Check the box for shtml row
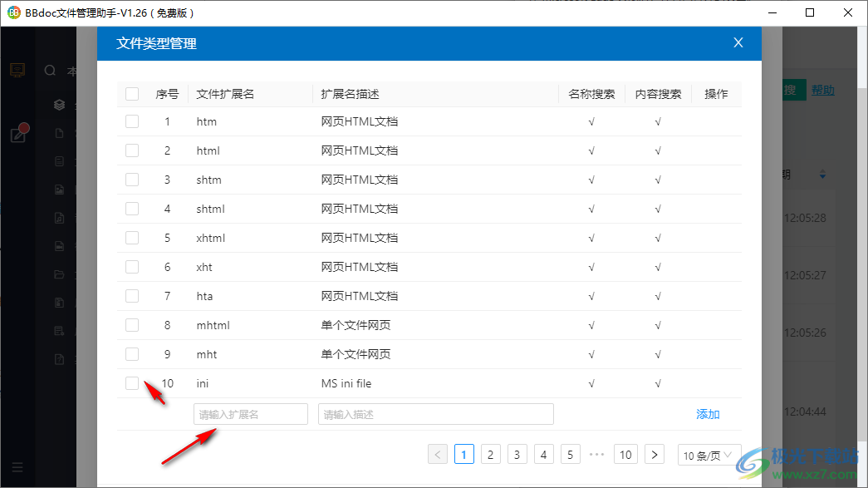The height and width of the screenshot is (488, 868). tap(132, 209)
